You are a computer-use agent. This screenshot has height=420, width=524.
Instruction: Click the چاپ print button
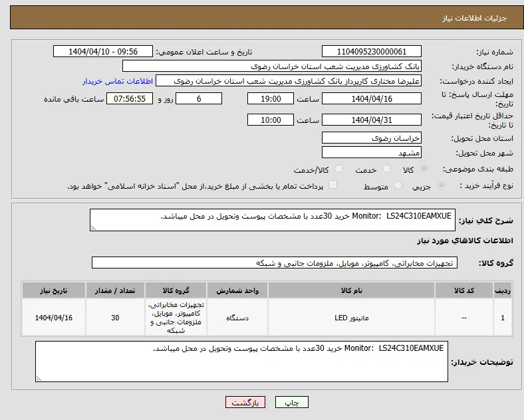click(x=292, y=402)
